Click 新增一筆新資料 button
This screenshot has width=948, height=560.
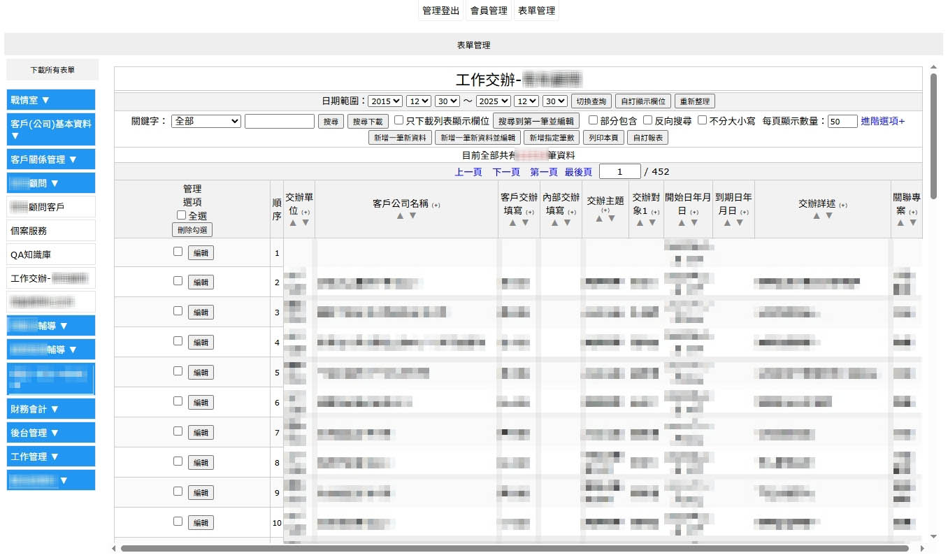(x=400, y=138)
